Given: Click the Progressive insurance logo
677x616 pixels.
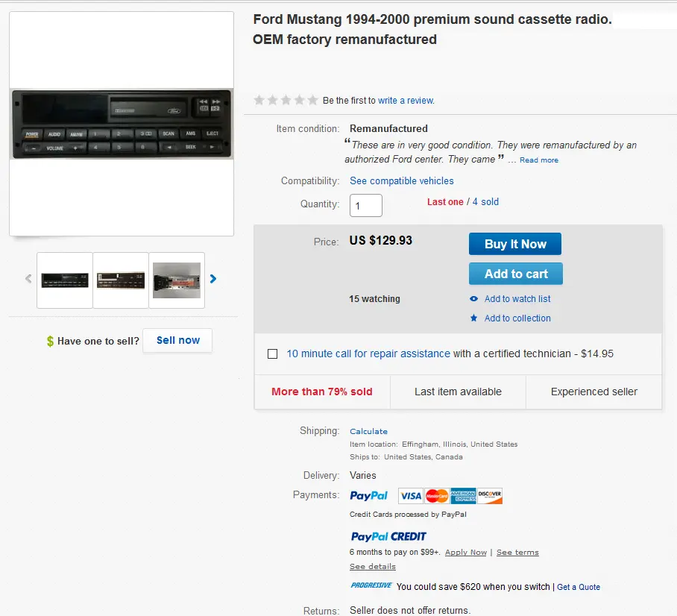Looking at the screenshot, I should click(371, 585).
